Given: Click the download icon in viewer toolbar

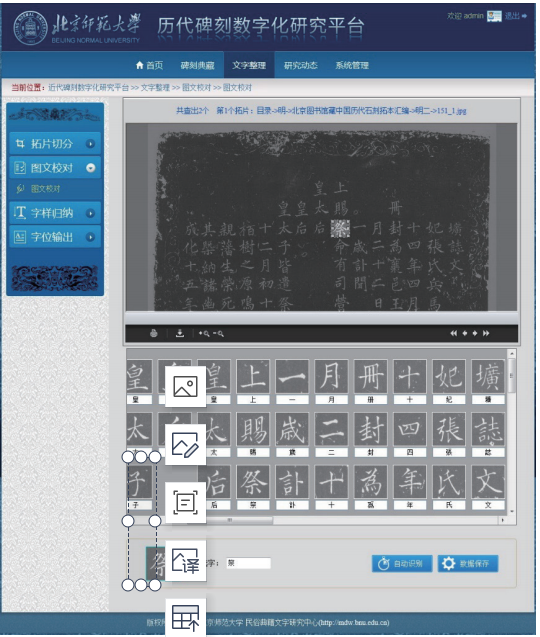Looking at the screenshot, I should (x=180, y=333).
